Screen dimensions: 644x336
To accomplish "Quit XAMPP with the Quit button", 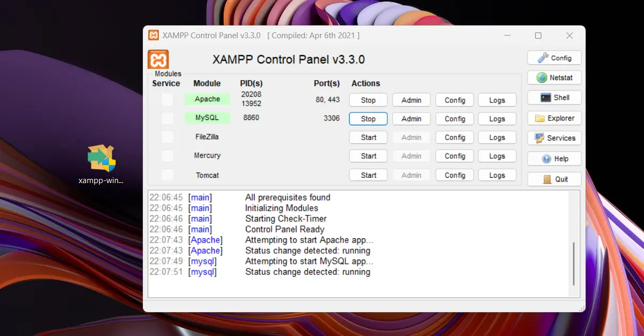I will (554, 179).
